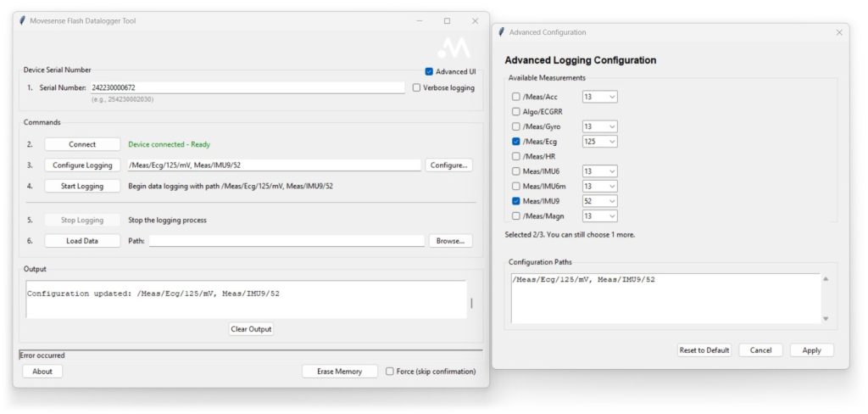This screenshot has height=414, width=868.
Task: Click the Serial Number input field
Action: pos(247,87)
